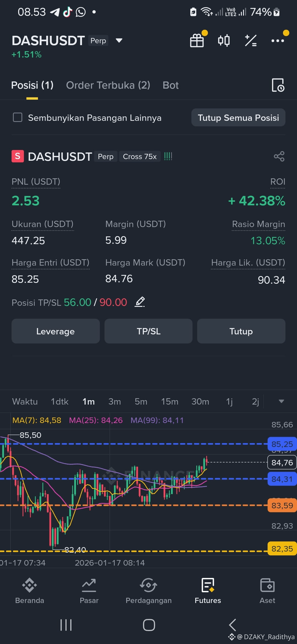Select 3m chart timeframe

114,402
